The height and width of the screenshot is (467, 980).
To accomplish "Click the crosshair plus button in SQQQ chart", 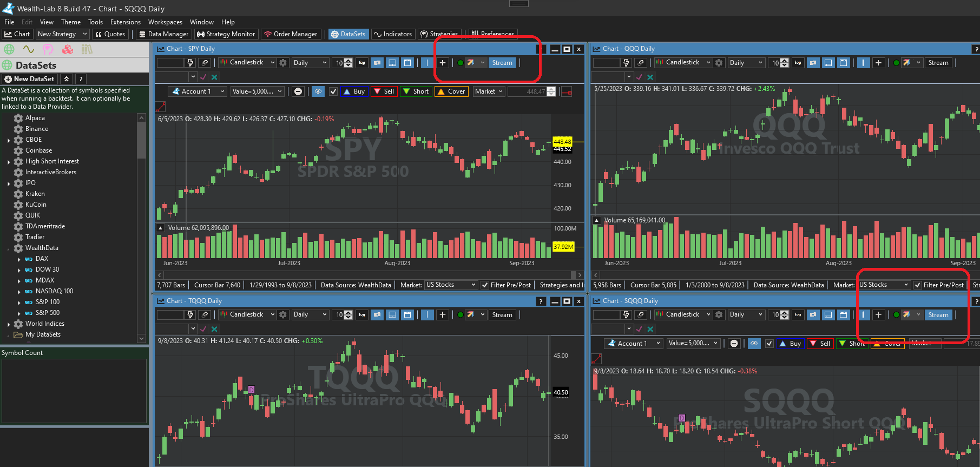I will pos(878,315).
